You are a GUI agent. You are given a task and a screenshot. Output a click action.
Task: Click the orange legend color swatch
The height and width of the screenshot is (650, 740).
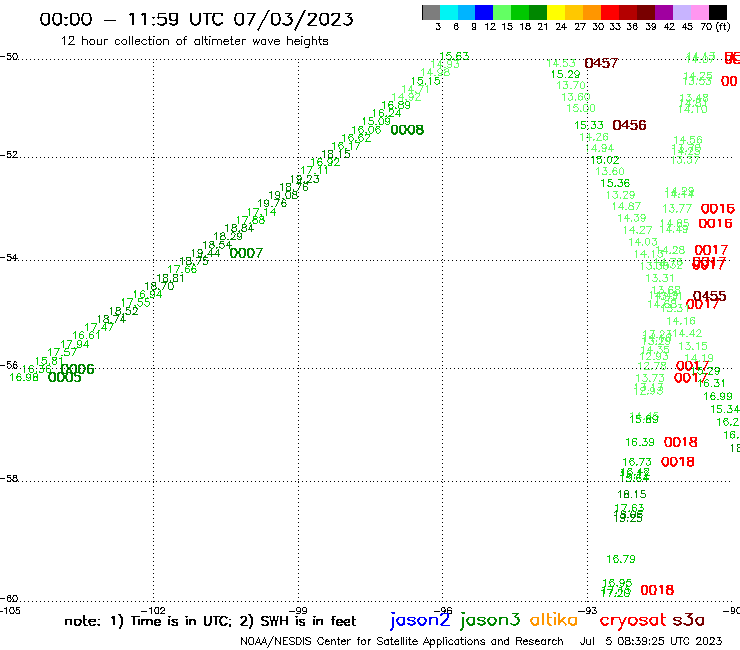click(x=591, y=12)
